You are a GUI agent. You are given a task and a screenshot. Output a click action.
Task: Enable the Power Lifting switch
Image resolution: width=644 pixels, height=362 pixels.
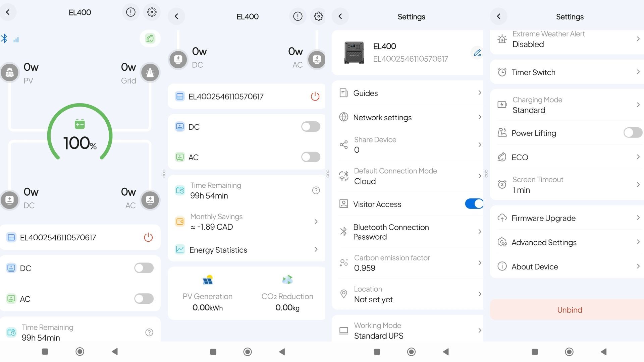click(633, 133)
